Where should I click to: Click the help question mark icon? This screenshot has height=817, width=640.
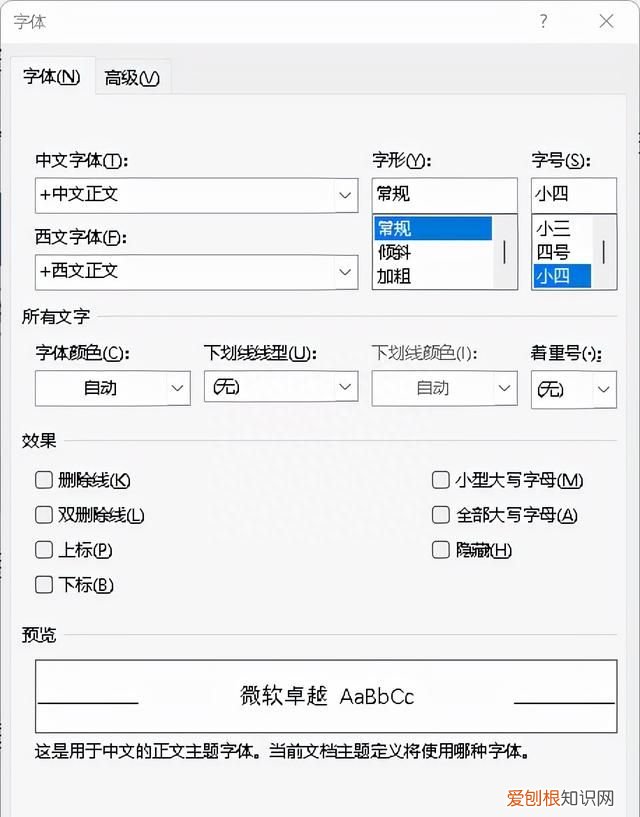(543, 21)
